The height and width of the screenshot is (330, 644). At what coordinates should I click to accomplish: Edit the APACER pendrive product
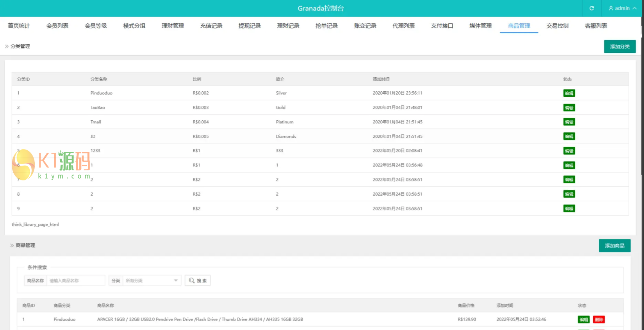point(584,319)
